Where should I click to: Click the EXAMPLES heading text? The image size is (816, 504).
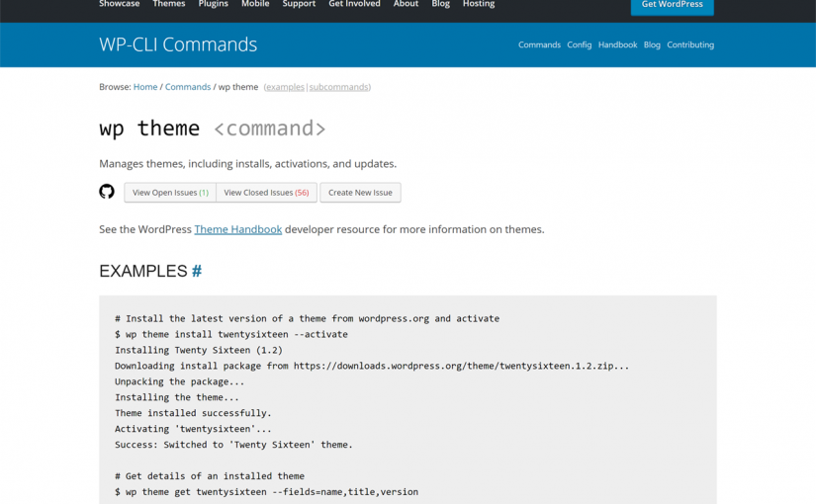143,271
